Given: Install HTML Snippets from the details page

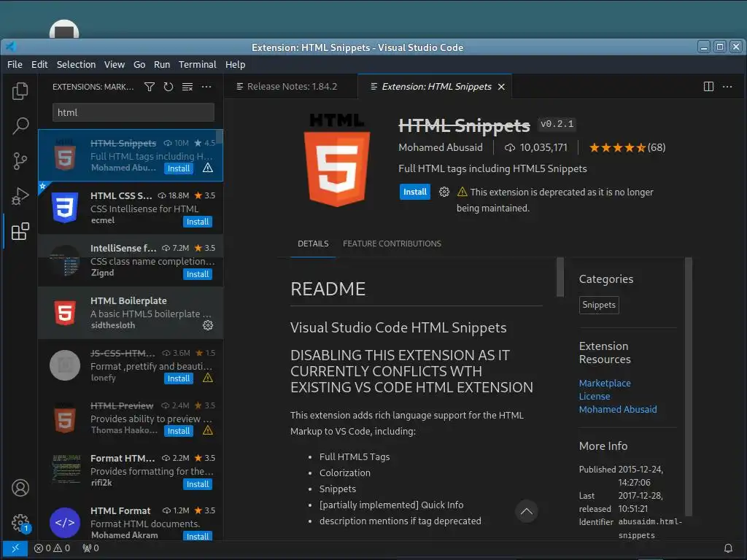Looking at the screenshot, I should 415,192.
